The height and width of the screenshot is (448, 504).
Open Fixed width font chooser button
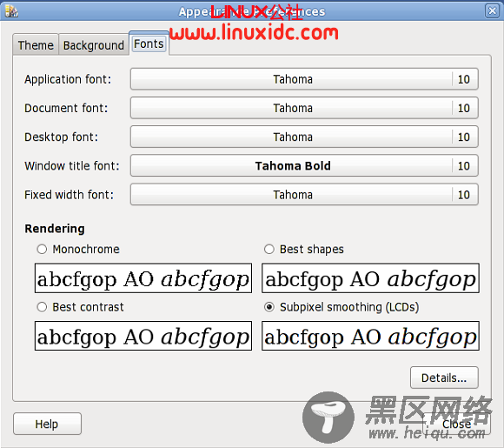[304, 194]
